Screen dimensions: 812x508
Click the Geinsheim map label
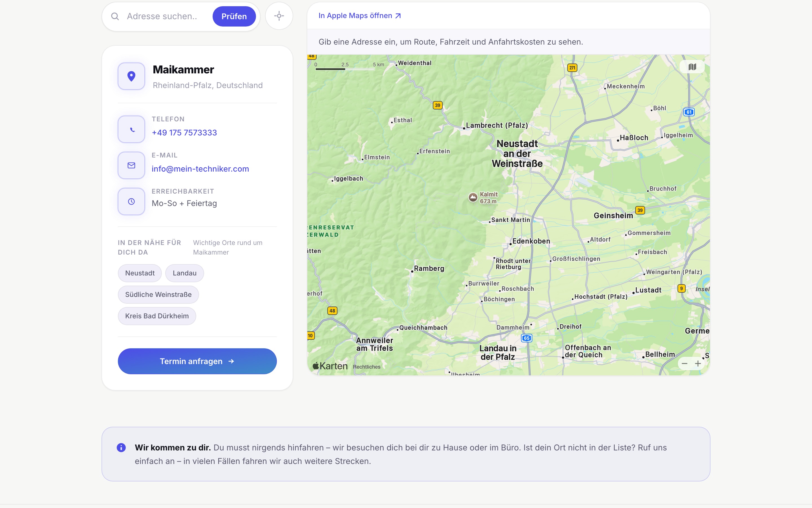click(x=613, y=215)
